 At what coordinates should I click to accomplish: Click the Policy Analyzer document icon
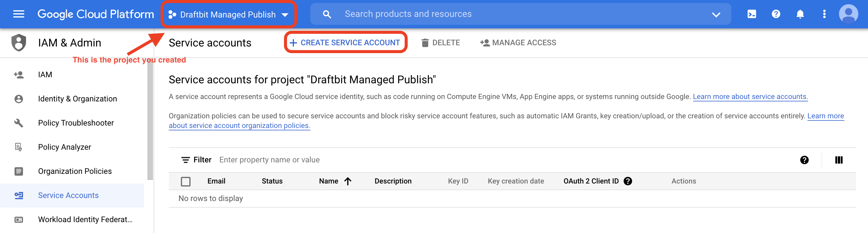coord(18,147)
